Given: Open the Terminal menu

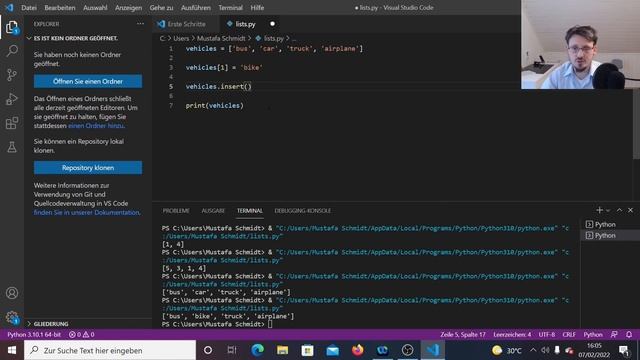Looking at the screenshot, I should (230, 7).
